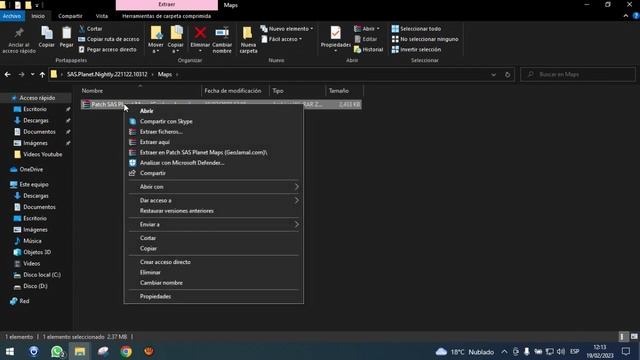Viewport: 640px width, 360px height.
Task: Click the Buscar en Maps search box
Action: (578, 74)
